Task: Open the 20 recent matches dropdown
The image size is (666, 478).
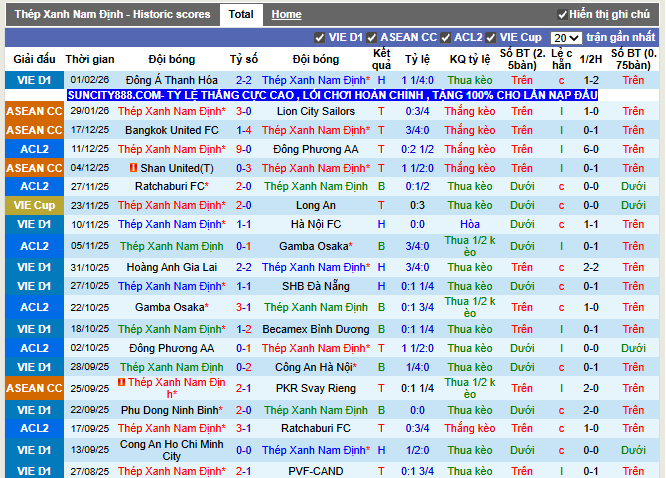Action: point(566,38)
